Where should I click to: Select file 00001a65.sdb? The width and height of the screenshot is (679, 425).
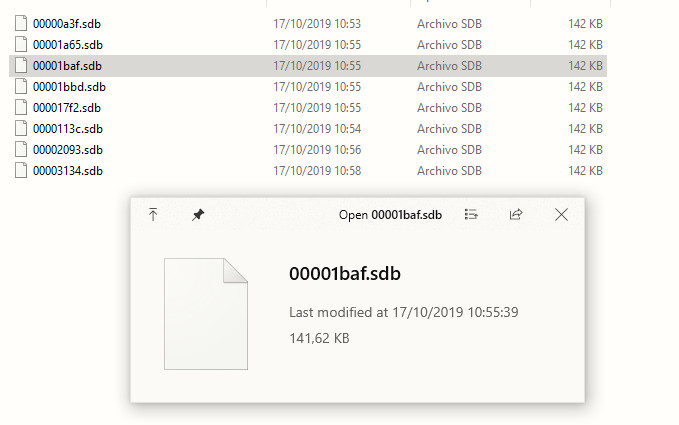[x=68, y=45]
